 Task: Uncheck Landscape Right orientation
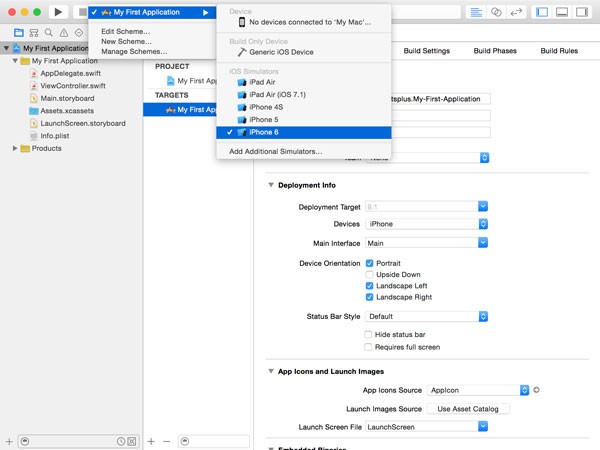click(x=369, y=297)
